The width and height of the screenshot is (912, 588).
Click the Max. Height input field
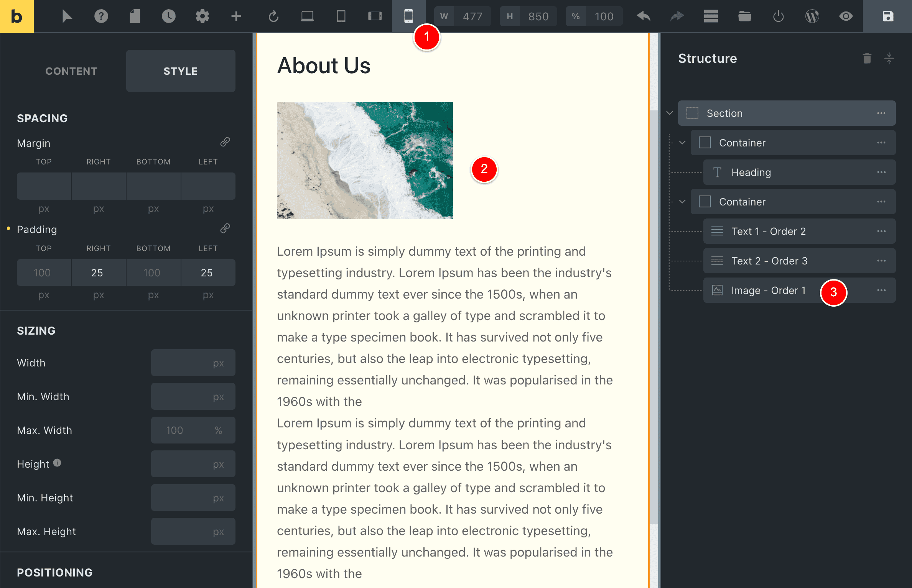[193, 531]
